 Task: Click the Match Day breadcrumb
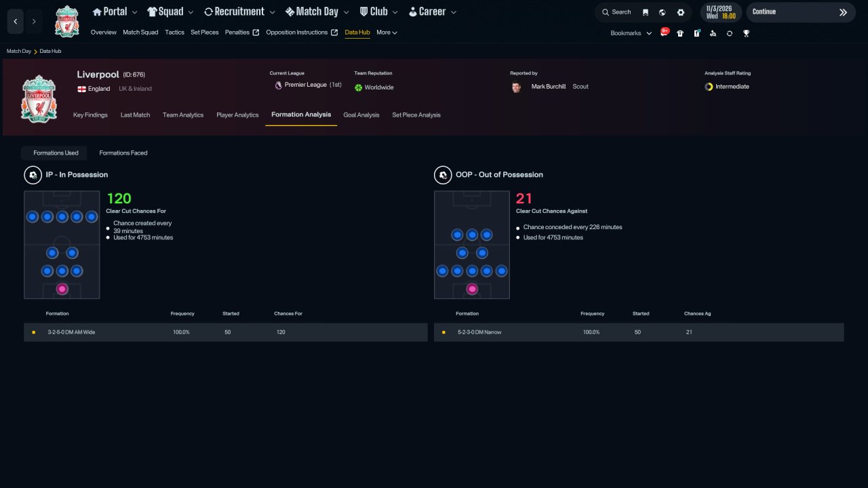19,52
